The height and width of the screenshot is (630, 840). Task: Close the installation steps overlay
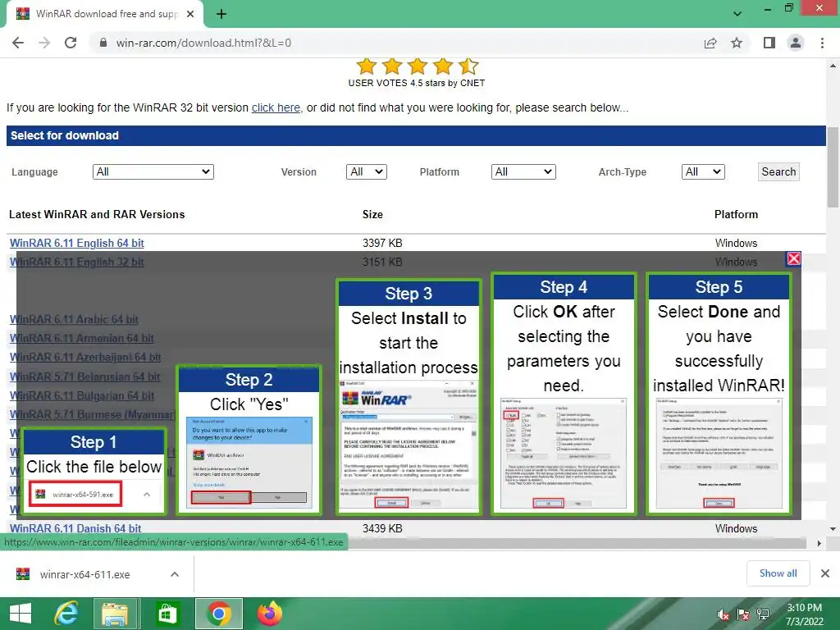click(x=793, y=258)
